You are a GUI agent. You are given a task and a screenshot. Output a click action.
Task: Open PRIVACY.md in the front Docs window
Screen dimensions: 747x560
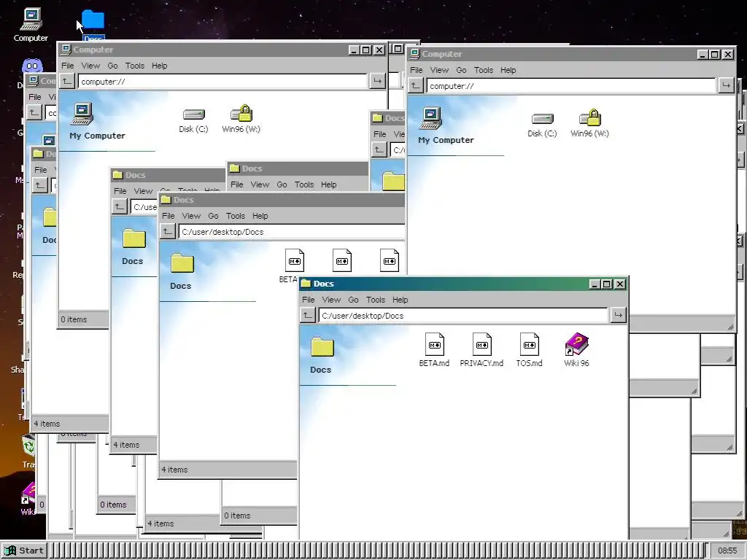pyautogui.click(x=481, y=349)
